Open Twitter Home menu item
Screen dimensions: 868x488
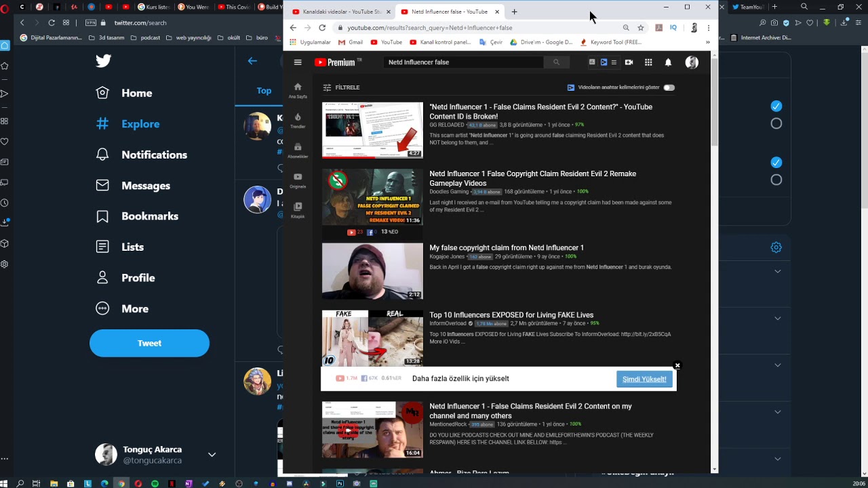tap(124, 93)
